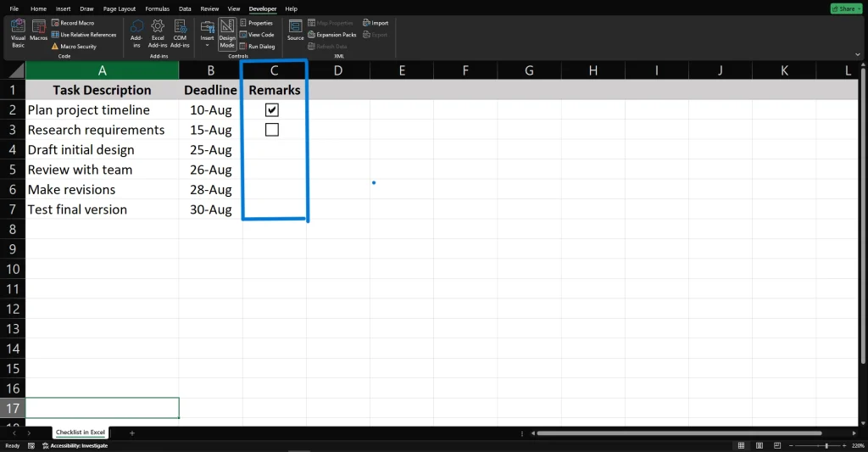Click the Remarks header cell
868x452 pixels.
(x=275, y=90)
